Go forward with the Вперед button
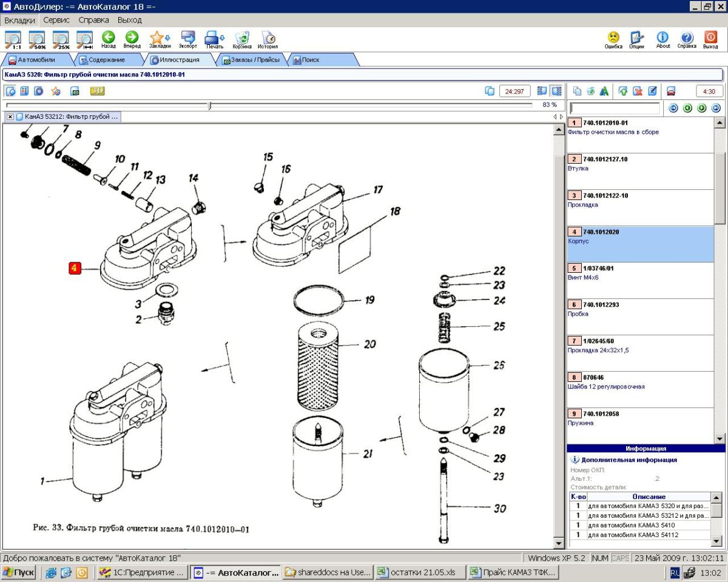 pos(132,39)
